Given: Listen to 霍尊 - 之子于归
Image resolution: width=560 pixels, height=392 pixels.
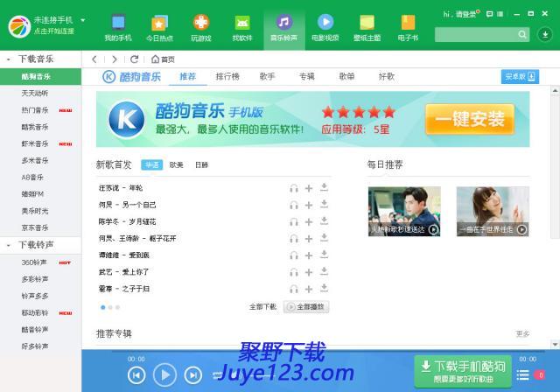Looking at the screenshot, I should tap(294, 289).
